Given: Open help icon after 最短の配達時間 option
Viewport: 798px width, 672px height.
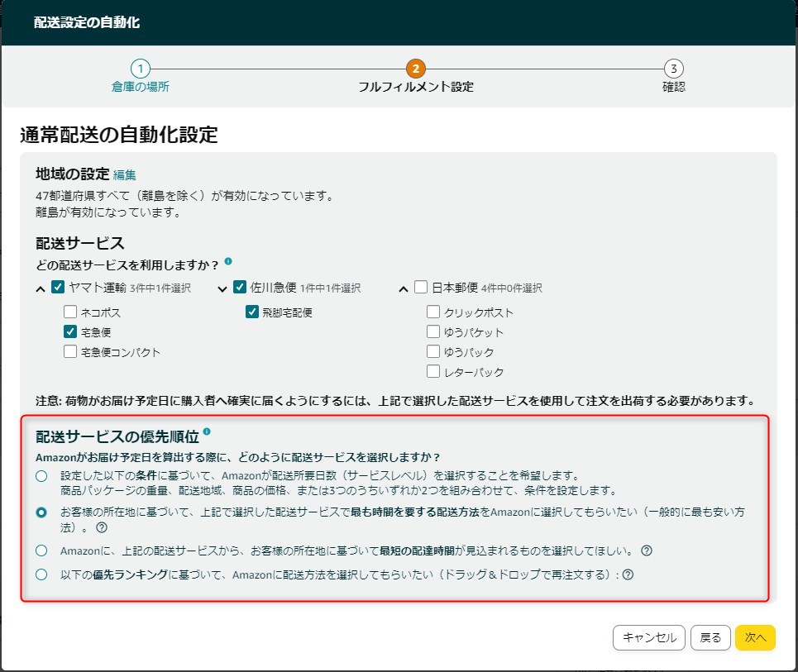Looking at the screenshot, I should point(647,550).
